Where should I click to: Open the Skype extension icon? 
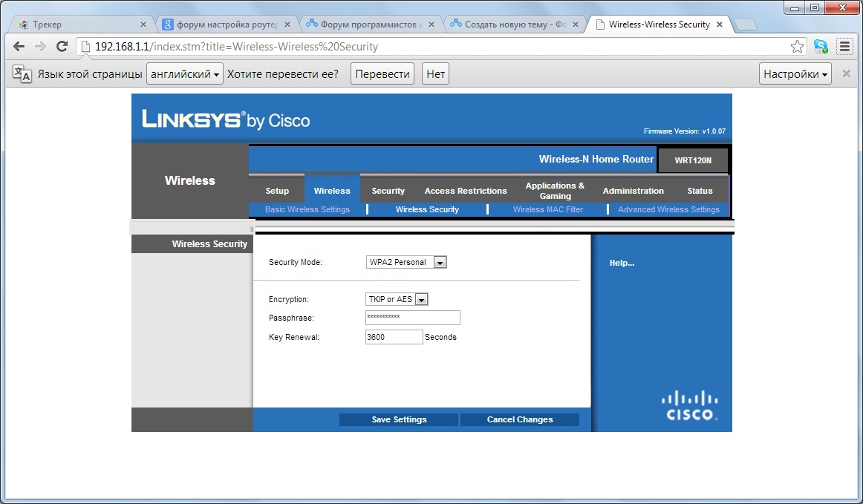[821, 47]
